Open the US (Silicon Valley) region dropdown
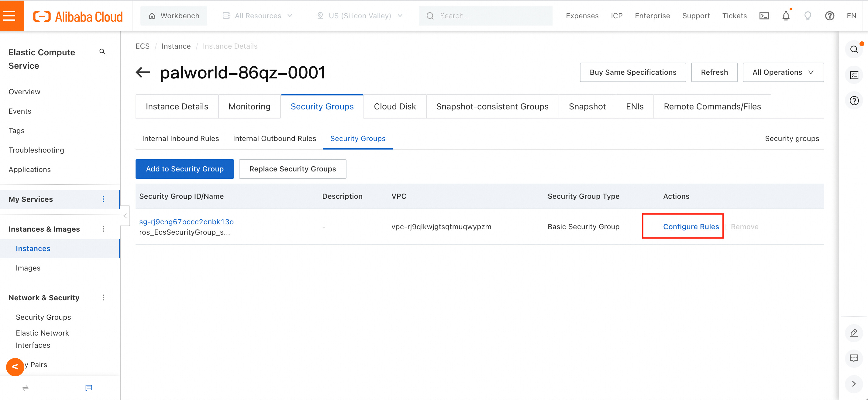This screenshot has width=868, height=400. click(x=360, y=16)
